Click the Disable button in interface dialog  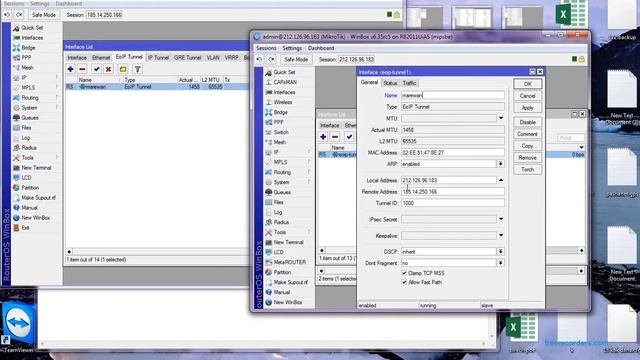point(527,122)
